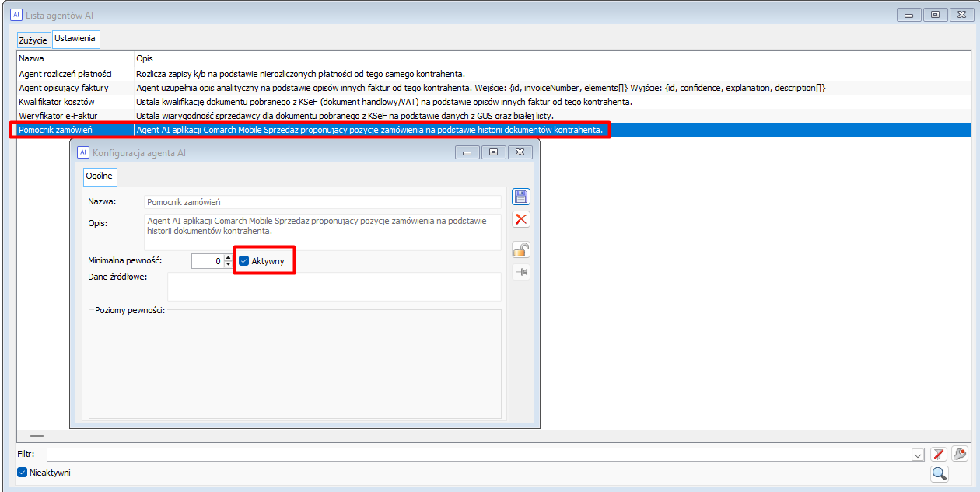Viewport: 980px width, 492px height.
Task: Clear the filter with the crossed funnel icon
Action: click(939, 455)
